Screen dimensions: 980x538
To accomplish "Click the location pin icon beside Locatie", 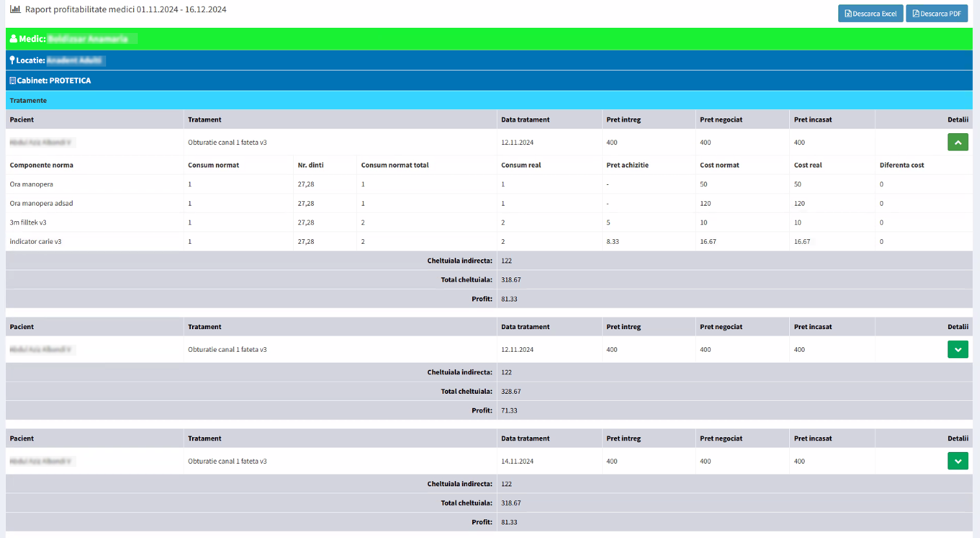I will (x=12, y=59).
